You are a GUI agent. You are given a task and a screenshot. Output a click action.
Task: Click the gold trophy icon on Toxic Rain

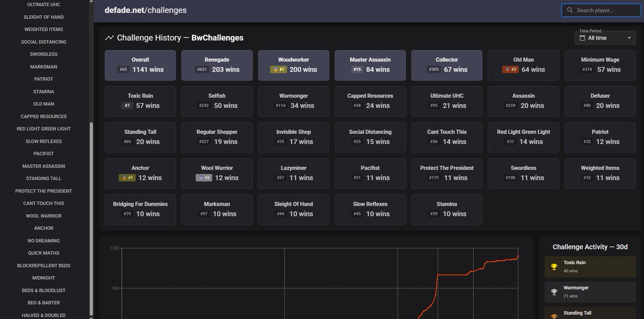(x=554, y=266)
